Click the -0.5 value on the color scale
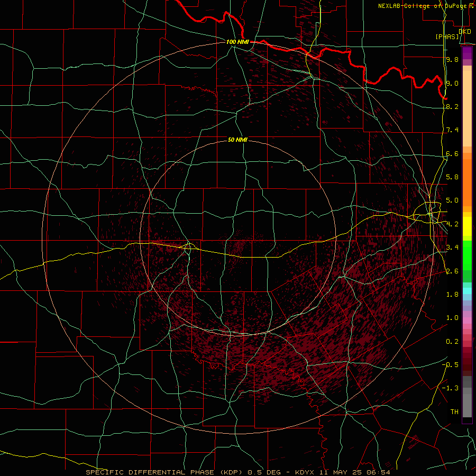 click(x=450, y=365)
